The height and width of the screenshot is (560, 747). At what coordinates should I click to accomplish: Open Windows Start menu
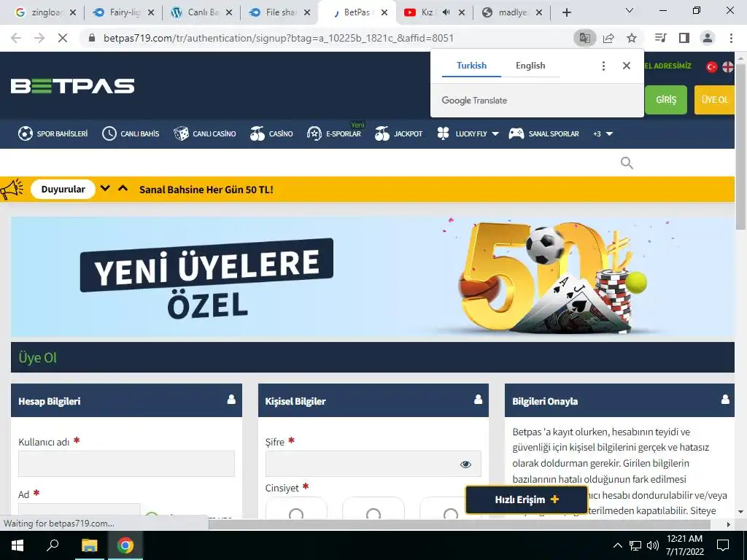coord(18,545)
